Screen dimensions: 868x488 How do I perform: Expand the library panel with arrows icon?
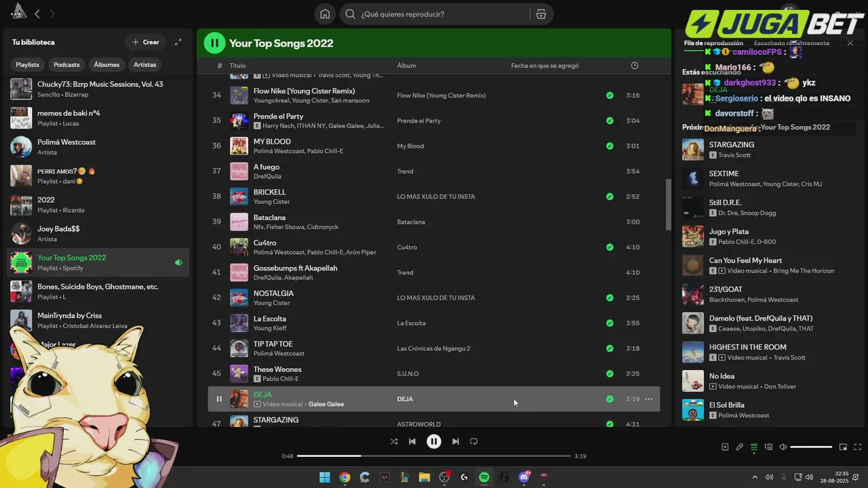[178, 42]
